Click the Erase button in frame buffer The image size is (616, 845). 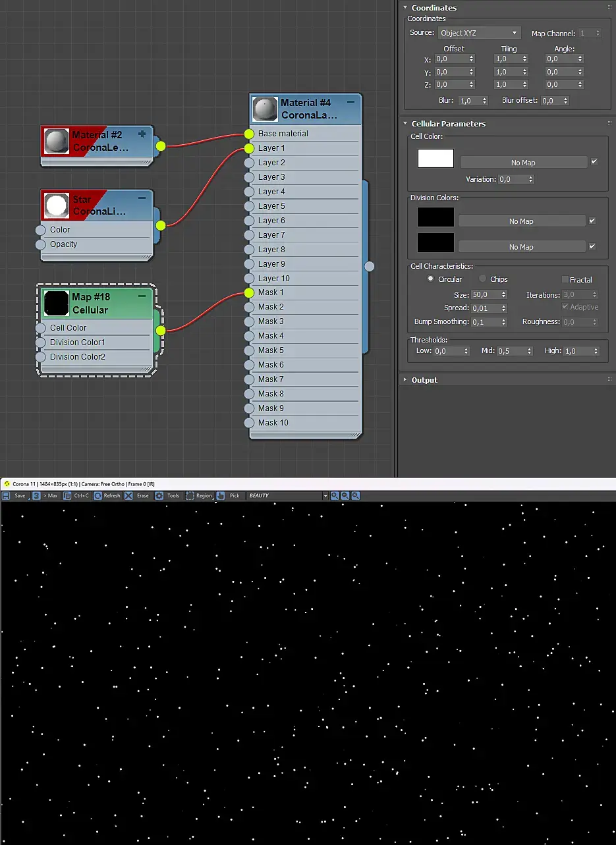click(x=138, y=495)
